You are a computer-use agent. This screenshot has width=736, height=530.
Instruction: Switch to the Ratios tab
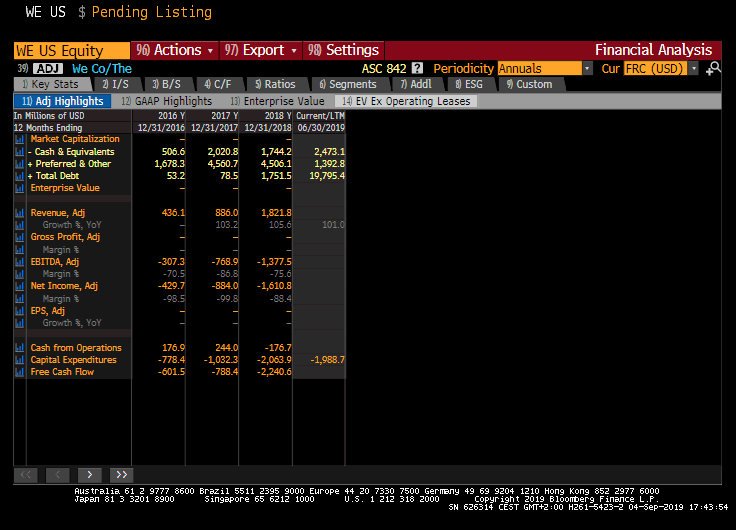[x=275, y=84]
